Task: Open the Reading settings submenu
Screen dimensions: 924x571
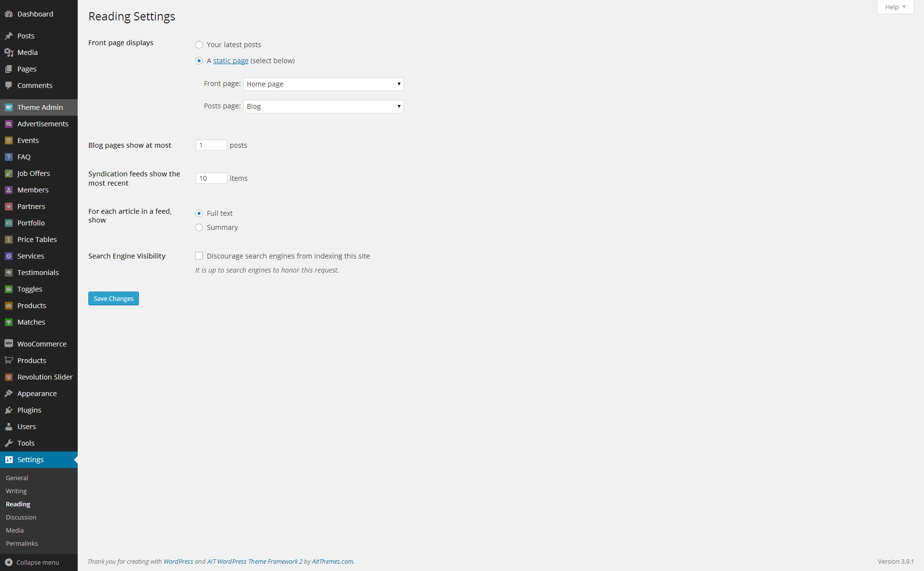Action: (18, 504)
